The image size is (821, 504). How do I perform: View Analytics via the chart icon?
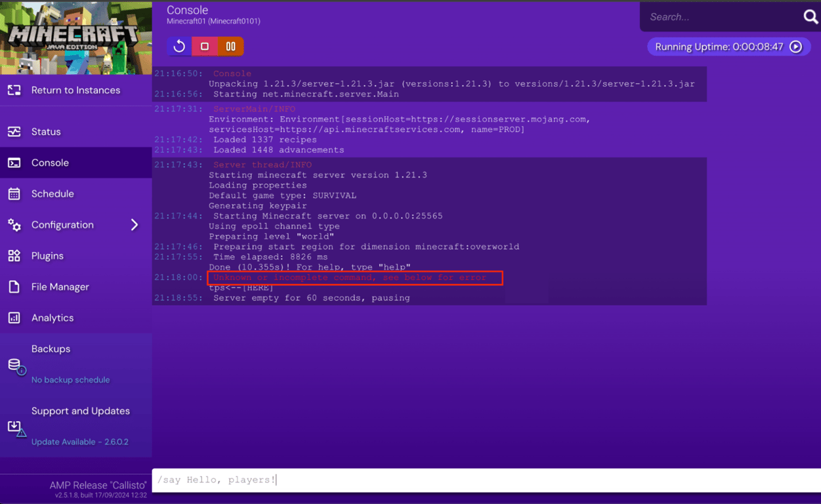[14, 318]
